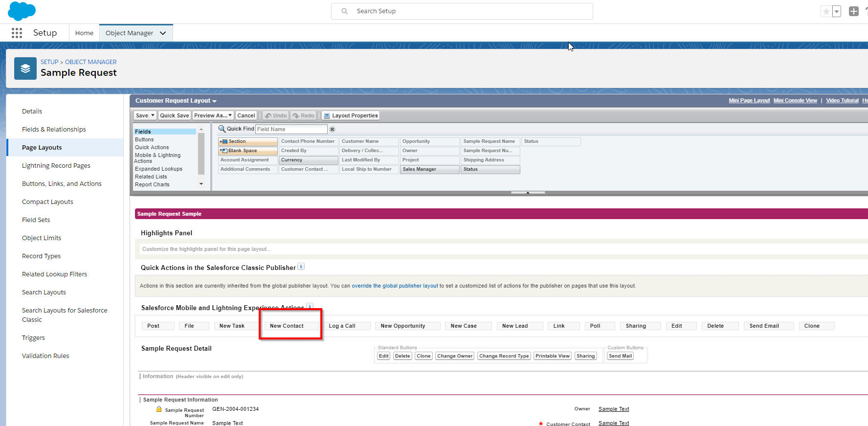Open the Video Tutorial link
Image resolution: width=868 pixels, height=426 pixels.
pyautogui.click(x=842, y=101)
